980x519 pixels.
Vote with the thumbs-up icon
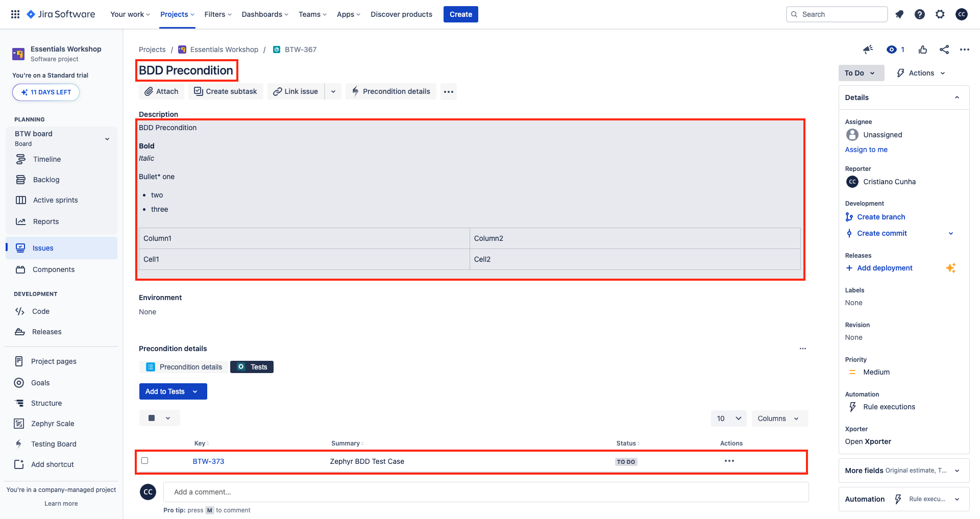point(923,50)
